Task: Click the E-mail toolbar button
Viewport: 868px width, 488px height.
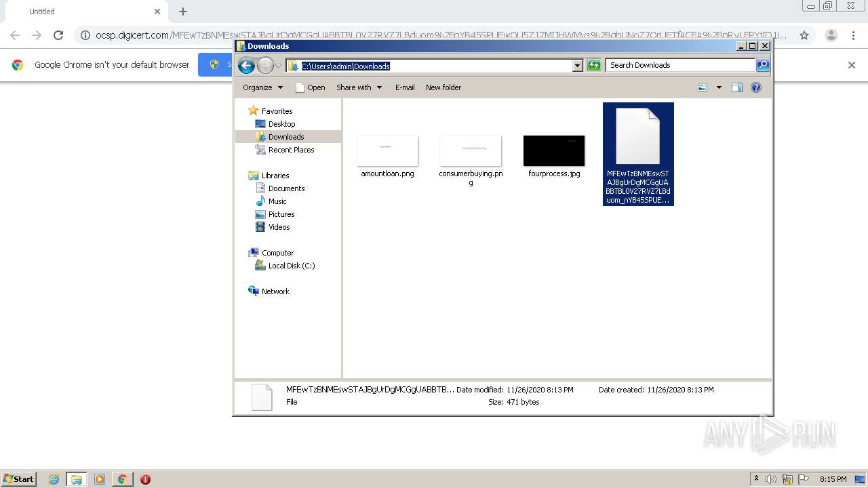Action: [405, 87]
